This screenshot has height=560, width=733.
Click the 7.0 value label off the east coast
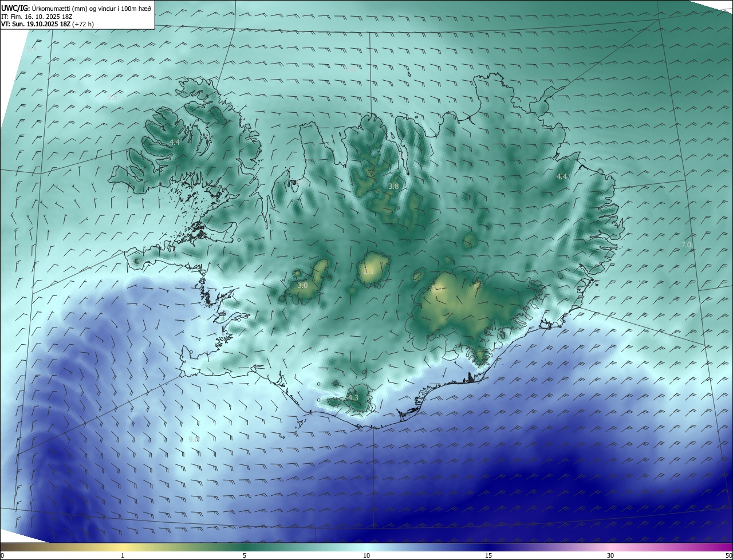pos(686,245)
